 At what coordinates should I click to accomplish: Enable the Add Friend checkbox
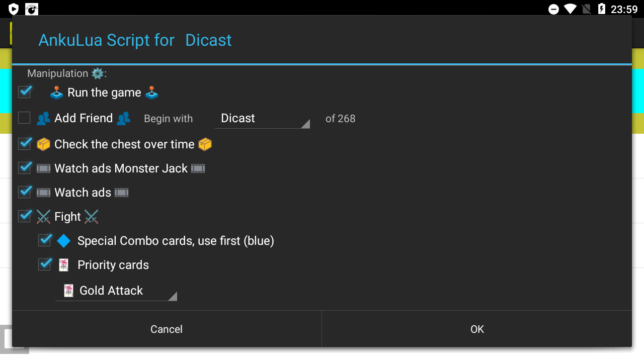point(24,118)
